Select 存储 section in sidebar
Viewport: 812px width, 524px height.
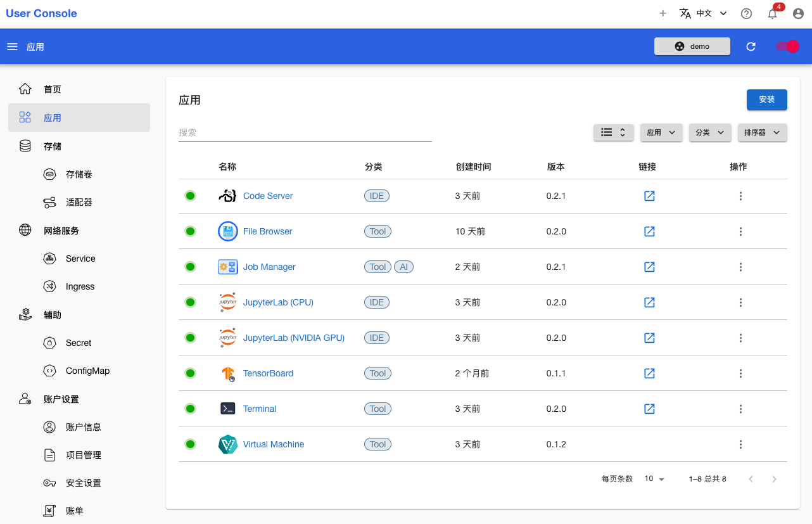coord(79,146)
